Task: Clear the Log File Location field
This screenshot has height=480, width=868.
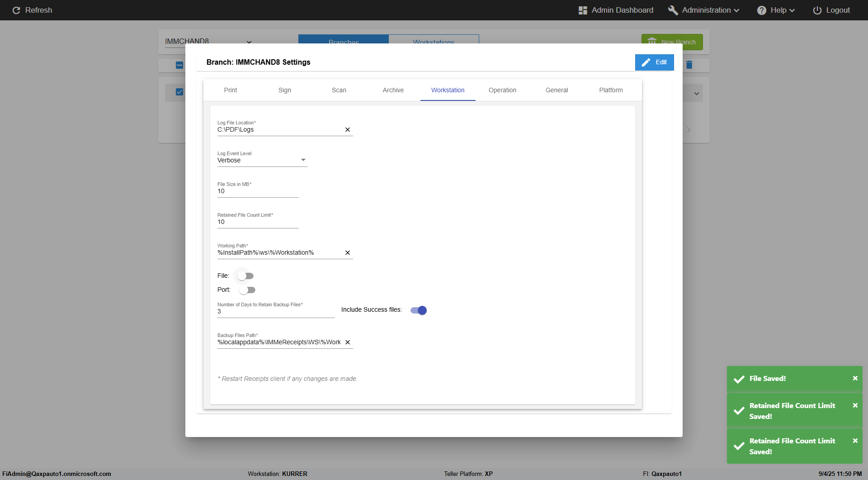Action: [x=348, y=130]
